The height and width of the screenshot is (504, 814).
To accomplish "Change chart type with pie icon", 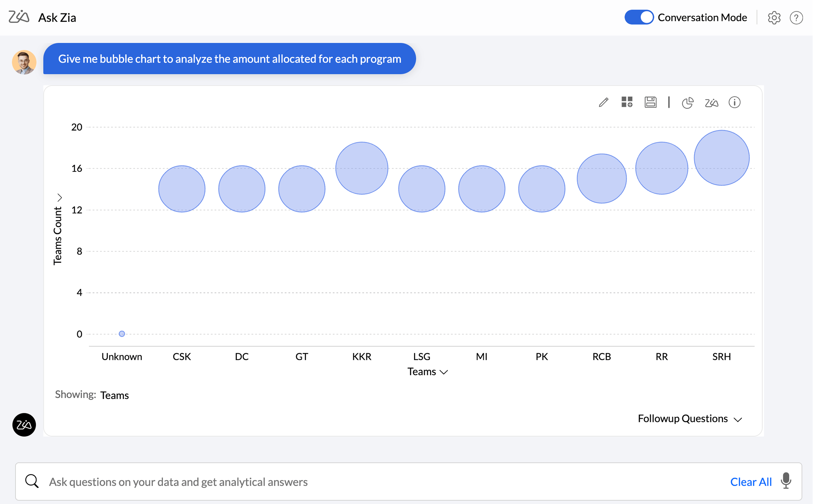I will (687, 103).
